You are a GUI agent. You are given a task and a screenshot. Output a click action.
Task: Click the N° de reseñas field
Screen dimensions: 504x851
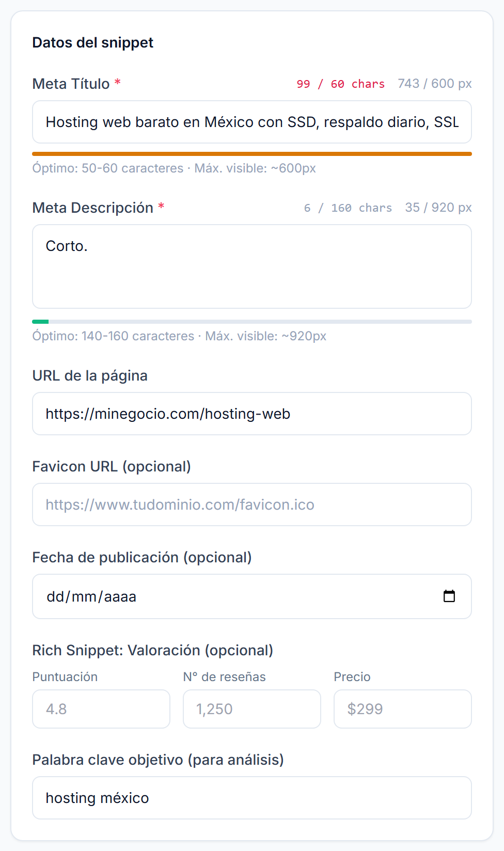[252, 709]
